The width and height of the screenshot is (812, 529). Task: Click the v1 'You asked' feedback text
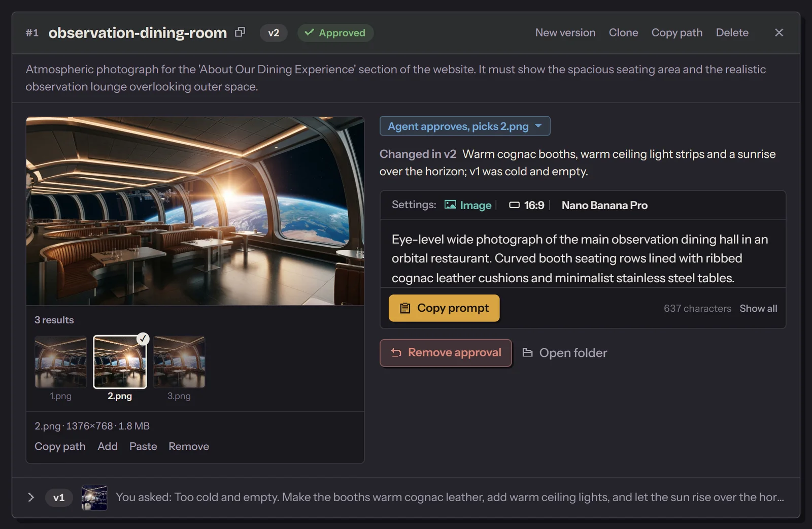coord(450,497)
